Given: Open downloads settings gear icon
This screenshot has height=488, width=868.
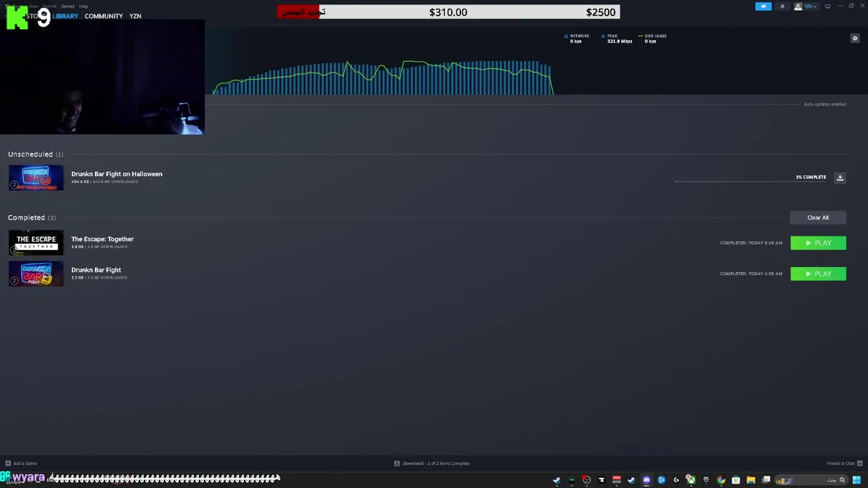Looking at the screenshot, I should point(854,38).
